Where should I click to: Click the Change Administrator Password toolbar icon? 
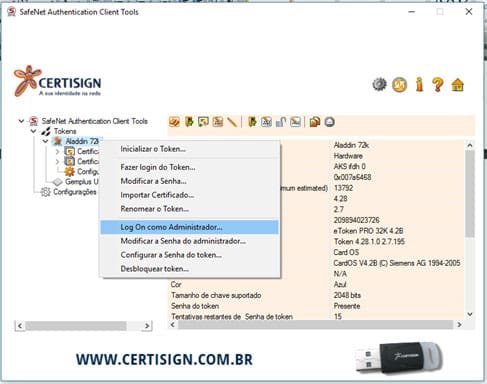(x=266, y=122)
